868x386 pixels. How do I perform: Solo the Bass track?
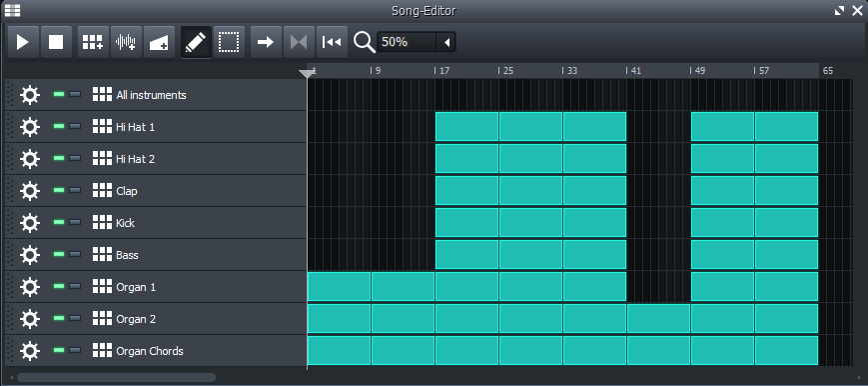click(x=75, y=255)
